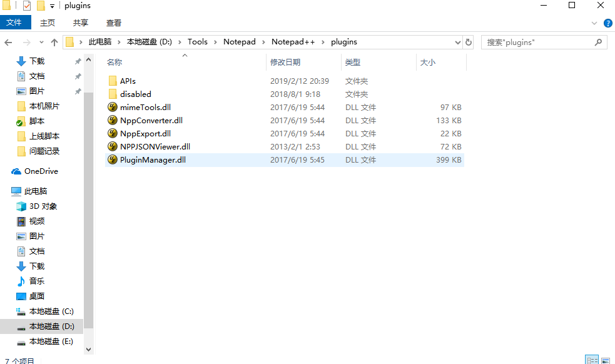This screenshot has width=615, height=364.
Task: Open 视频 folder in the sidebar
Action: [30, 221]
